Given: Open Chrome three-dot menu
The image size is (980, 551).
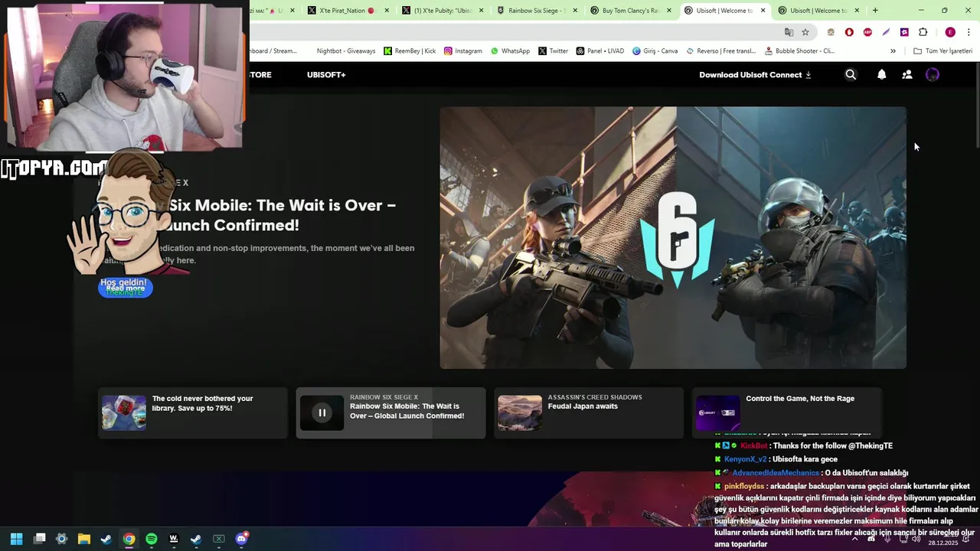Looking at the screenshot, I should point(969,32).
